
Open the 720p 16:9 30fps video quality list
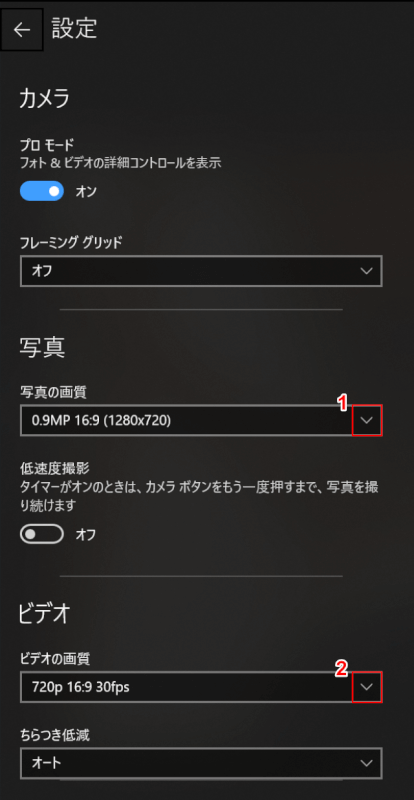pos(201,687)
